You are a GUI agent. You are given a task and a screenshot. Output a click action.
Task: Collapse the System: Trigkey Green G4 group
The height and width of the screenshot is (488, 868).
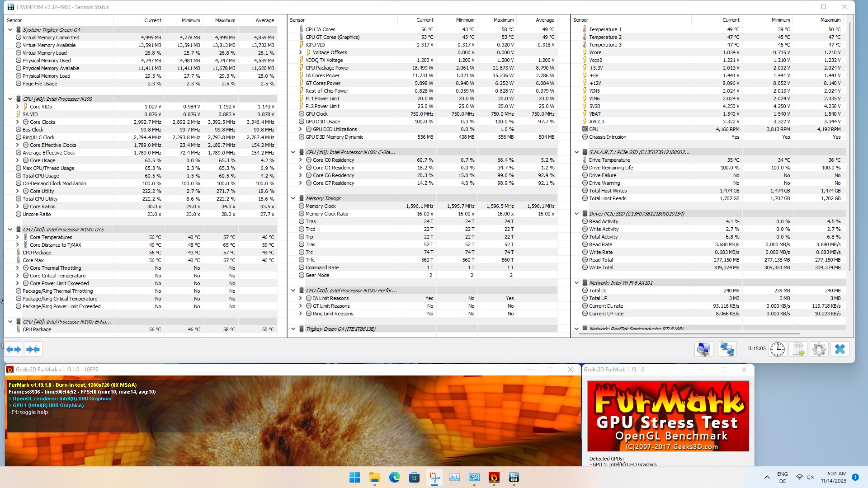point(10,30)
